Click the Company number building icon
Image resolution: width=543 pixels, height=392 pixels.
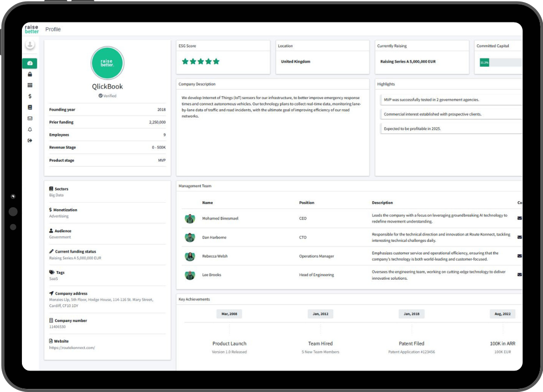tap(51, 321)
